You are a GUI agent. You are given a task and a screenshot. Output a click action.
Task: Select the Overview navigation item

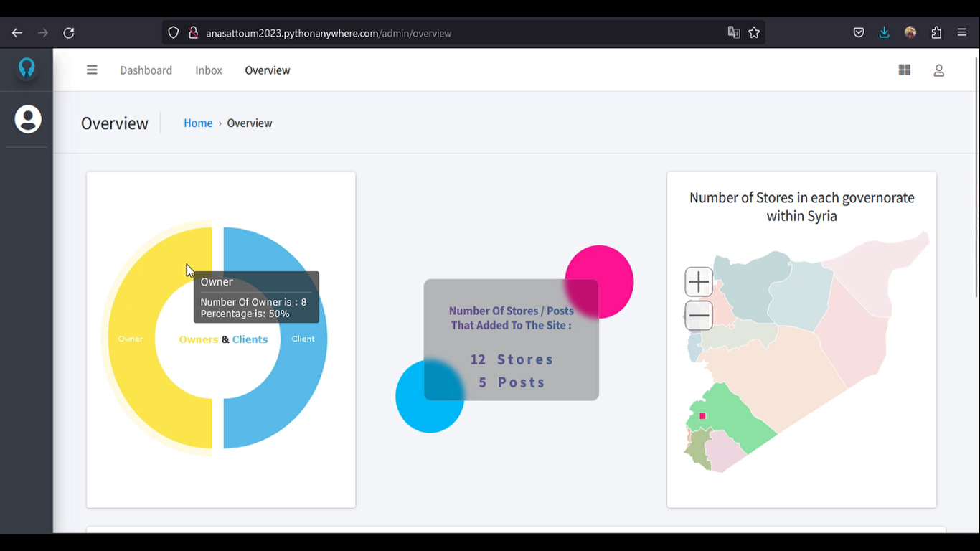267,70
